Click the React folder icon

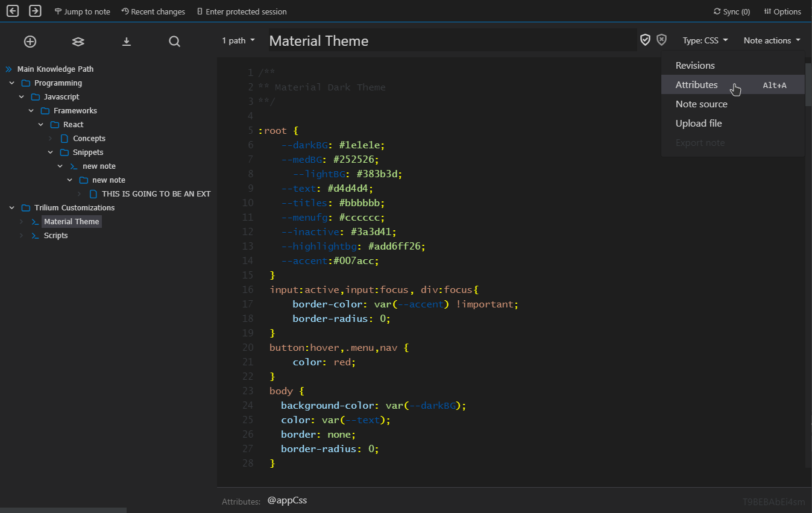point(55,125)
